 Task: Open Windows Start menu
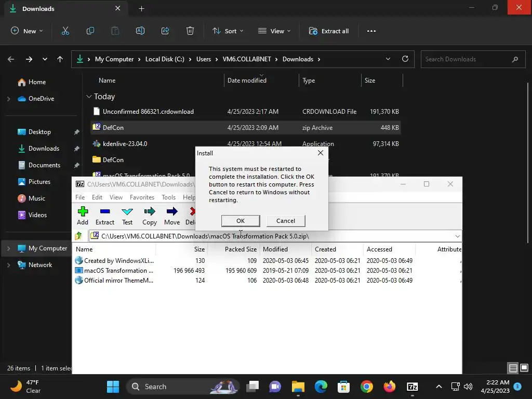113,387
